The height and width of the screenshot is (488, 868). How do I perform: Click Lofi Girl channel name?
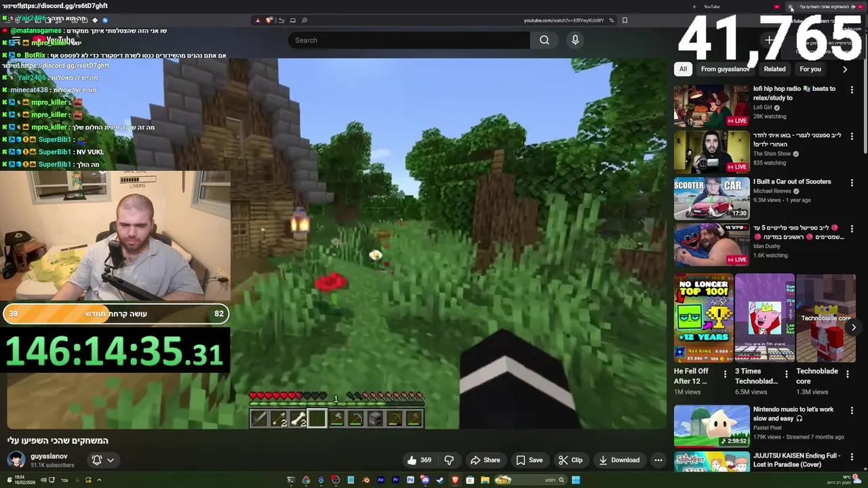coord(763,107)
